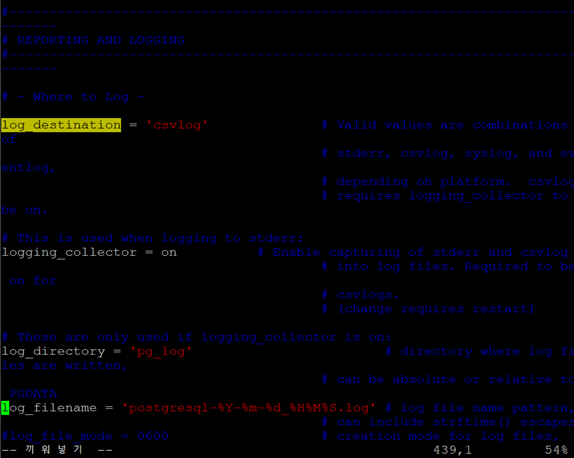Click the 'postgresql-%Y-%m-%d_%H%M%S.log' filename pattern
The height and width of the screenshot is (458, 574).
click(249, 408)
